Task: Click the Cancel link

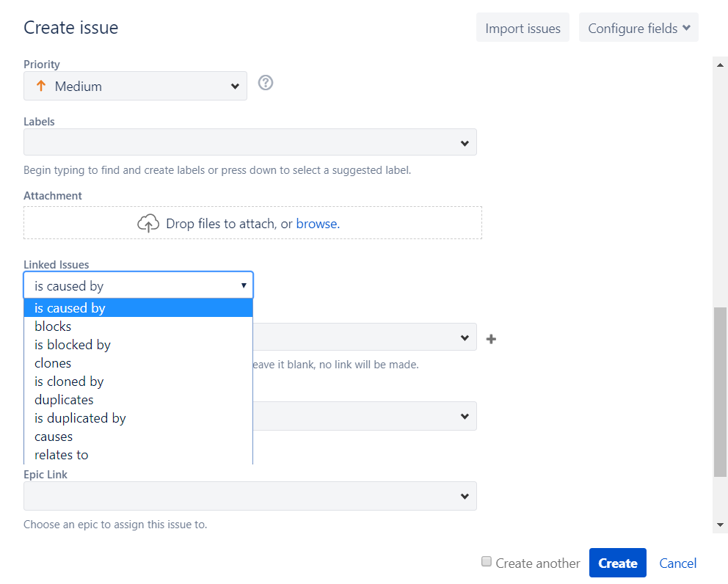Action: [677, 563]
